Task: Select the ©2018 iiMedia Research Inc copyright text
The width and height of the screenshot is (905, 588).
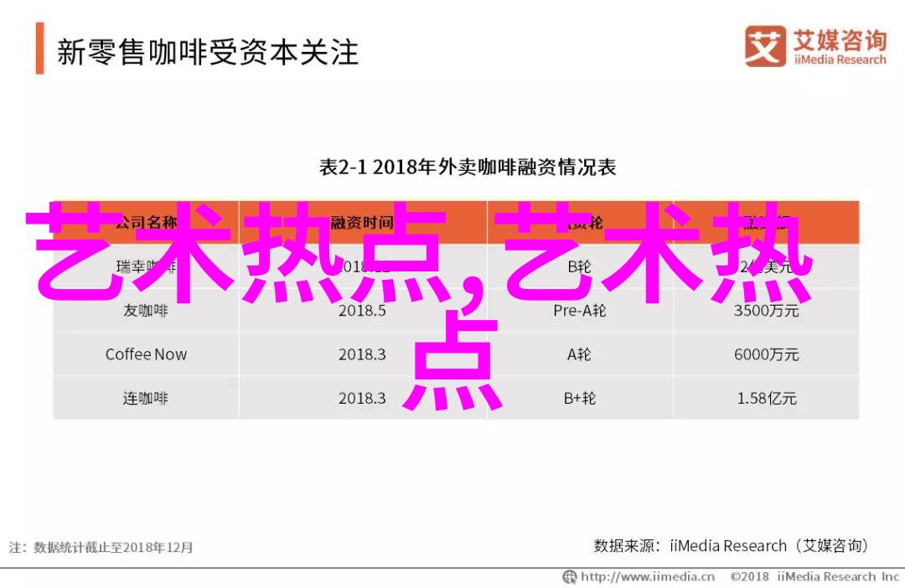Action: [x=814, y=576]
